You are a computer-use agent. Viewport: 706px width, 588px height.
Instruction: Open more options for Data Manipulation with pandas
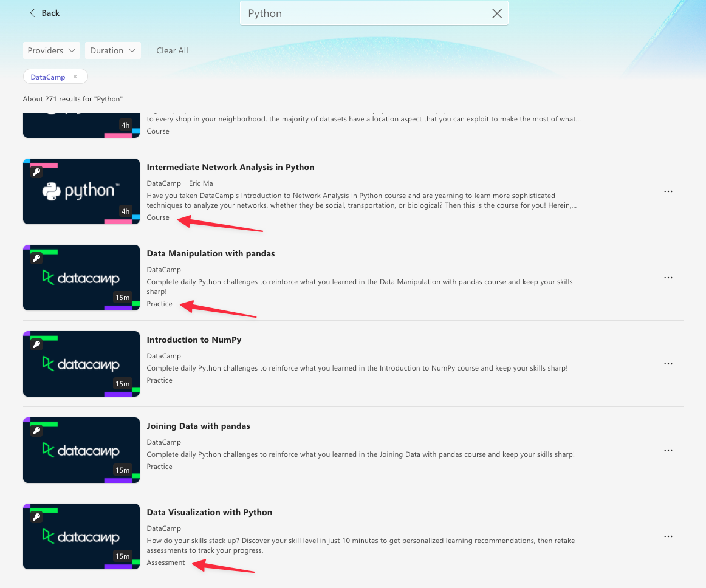[668, 278]
